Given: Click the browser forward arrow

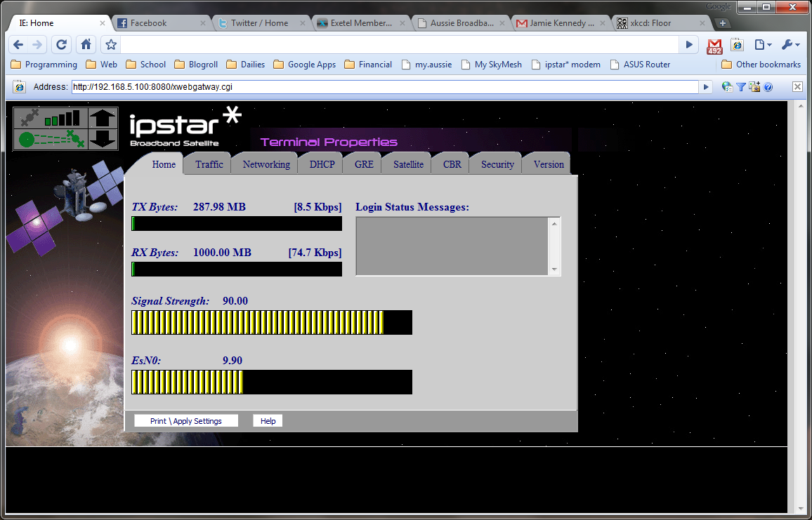Looking at the screenshot, I should pos(37,44).
